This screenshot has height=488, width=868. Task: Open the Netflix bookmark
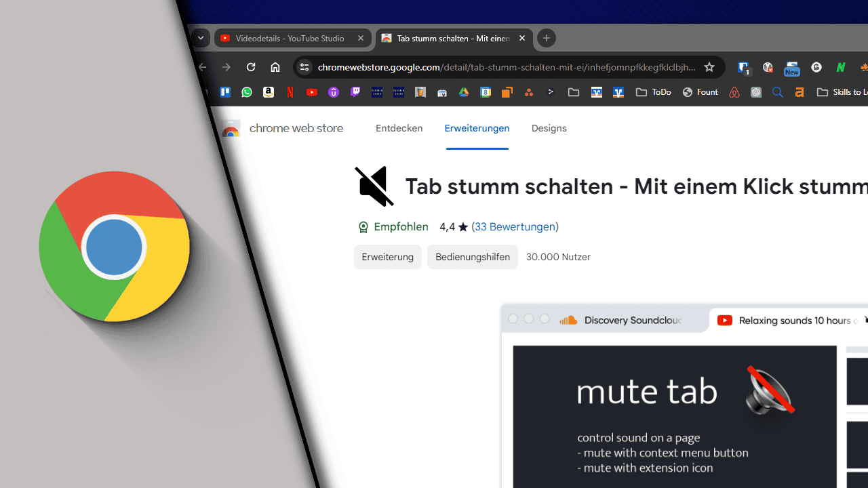pyautogui.click(x=290, y=92)
